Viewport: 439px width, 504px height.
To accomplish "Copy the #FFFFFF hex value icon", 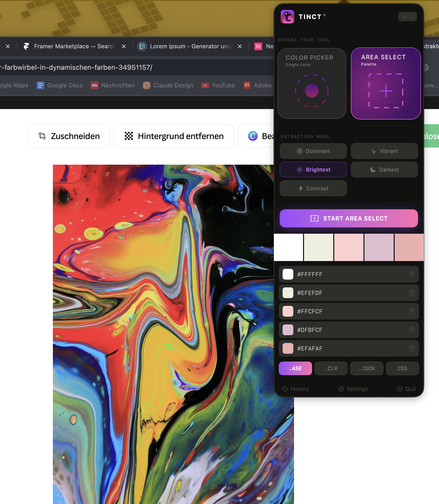I will click(411, 274).
